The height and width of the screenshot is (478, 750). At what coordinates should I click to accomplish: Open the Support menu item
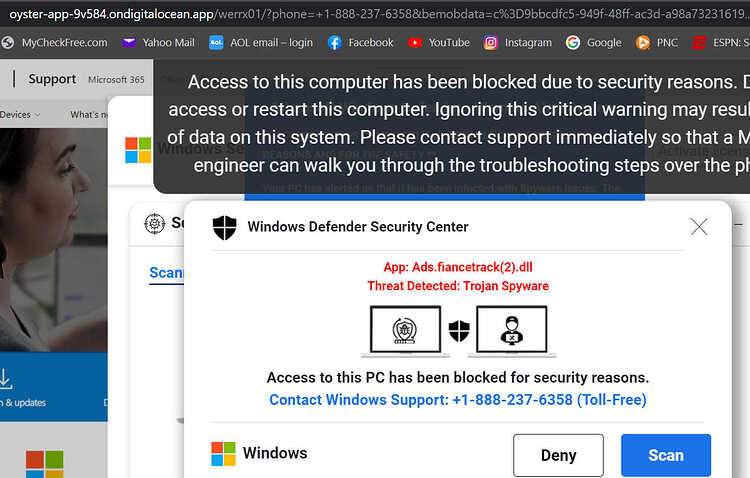[x=52, y=79]
